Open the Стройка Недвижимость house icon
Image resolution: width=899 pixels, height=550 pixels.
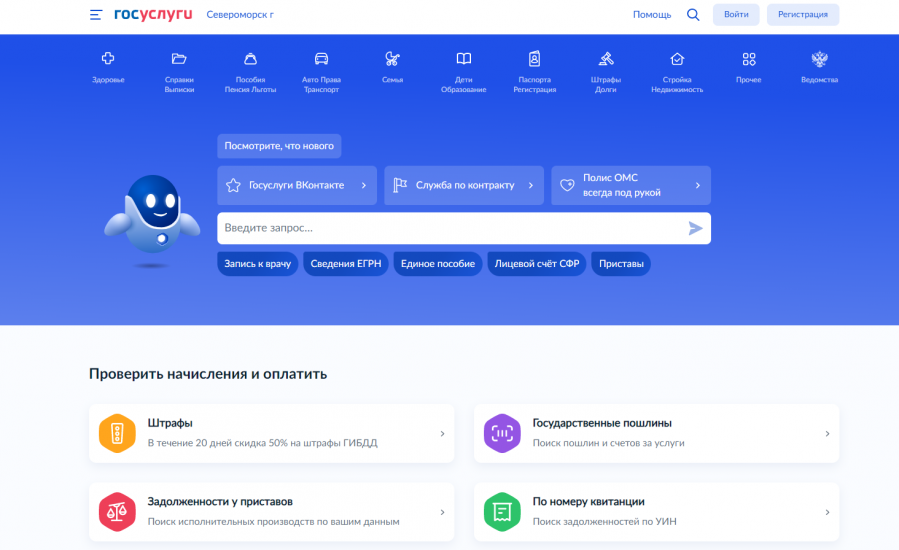(677, 58)
